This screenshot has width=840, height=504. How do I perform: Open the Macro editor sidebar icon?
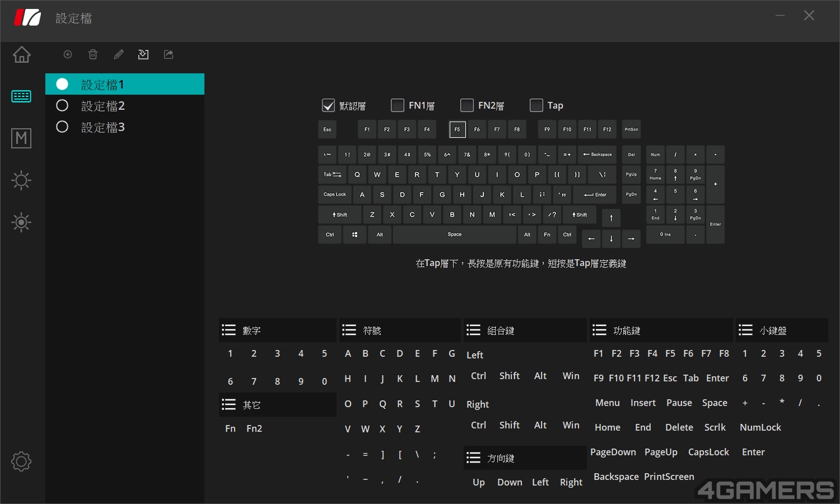pyautogui.click(x=21, y=138)
